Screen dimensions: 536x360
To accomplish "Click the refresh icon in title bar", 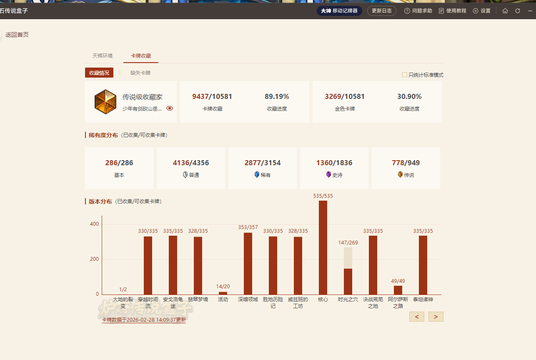I will 518,11.
